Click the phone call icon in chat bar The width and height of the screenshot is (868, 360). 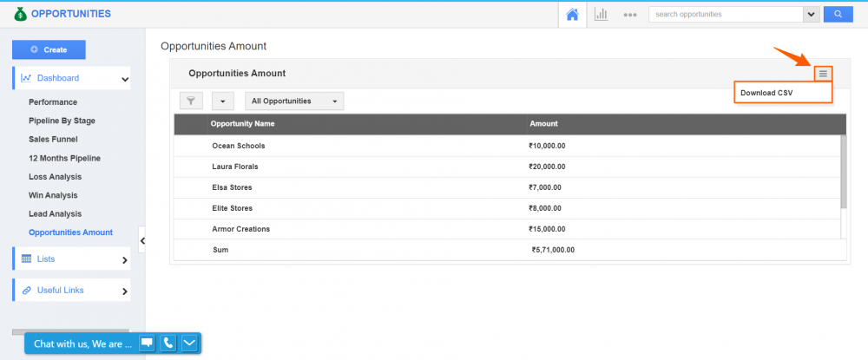[168, 344]
